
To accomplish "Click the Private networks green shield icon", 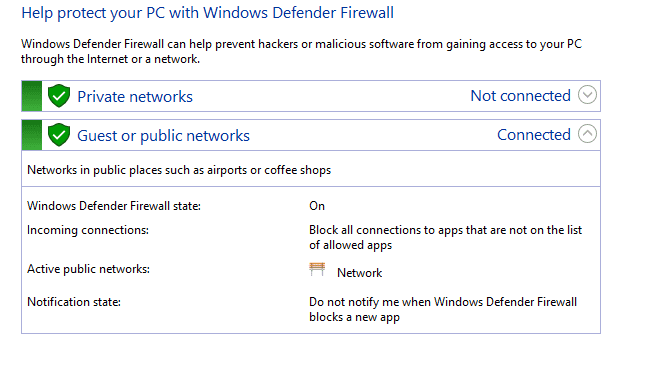I will click(59, 96).
